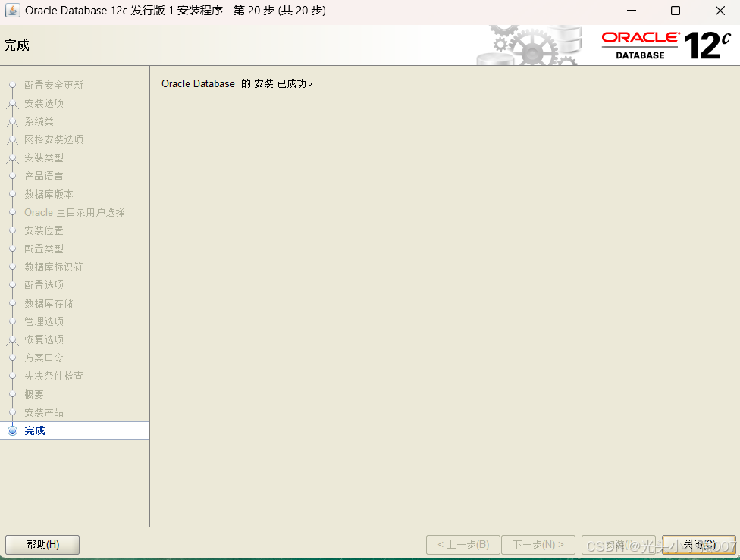Select the 安装位置 step

click(x=44, y=230)
